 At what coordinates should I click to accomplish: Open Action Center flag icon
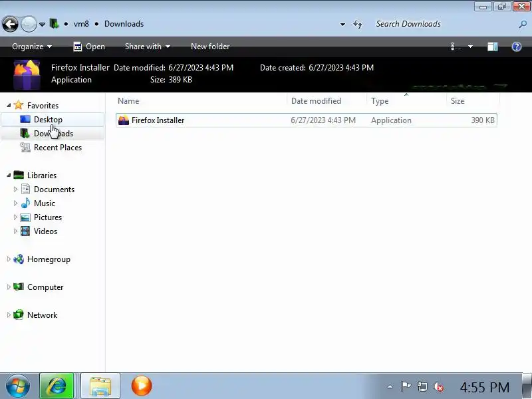pyautogui.click(x=406, y=386)
